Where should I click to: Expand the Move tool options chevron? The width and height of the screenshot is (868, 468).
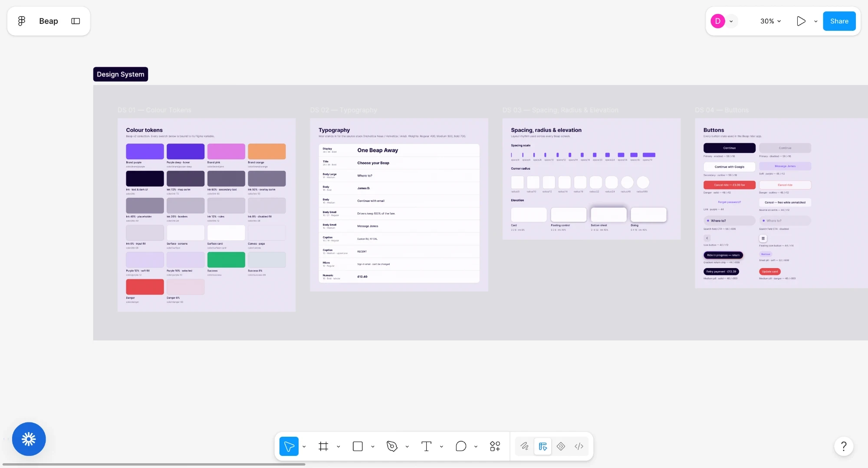point(304,446)
